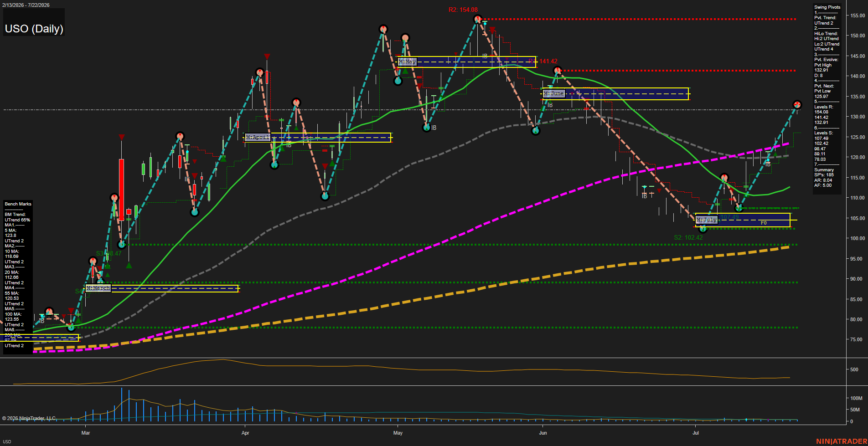Select the latest pivot high marker near 132.91
The image size is (868, 446).
pos(797,105)
